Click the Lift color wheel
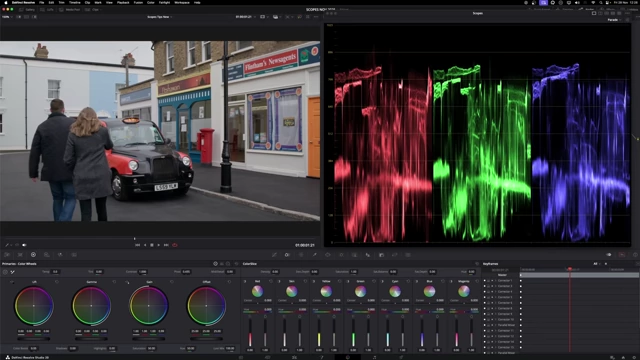640x360 pixels. (34, 306)
